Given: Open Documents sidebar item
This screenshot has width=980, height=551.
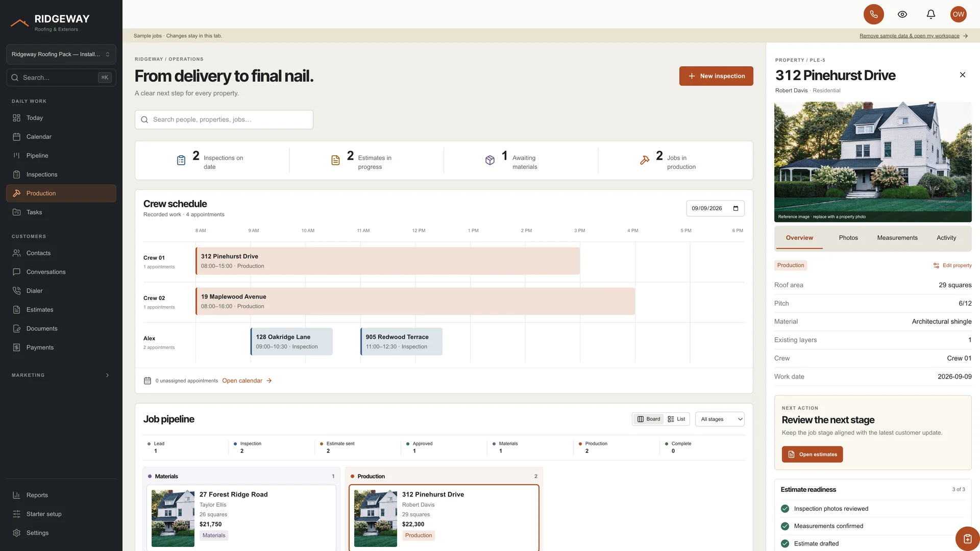Looking at the screenshot, I should click(x=61, y=329).
